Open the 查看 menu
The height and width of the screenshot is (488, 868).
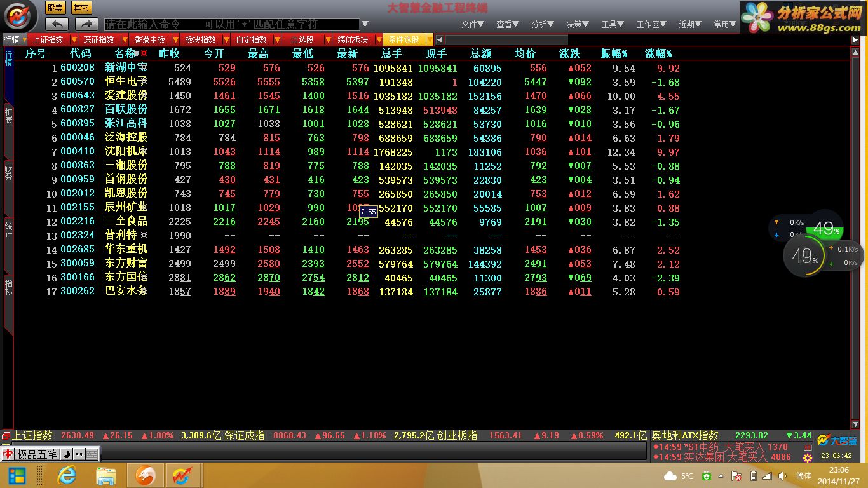pyautogui.click(x=508, y=24)
